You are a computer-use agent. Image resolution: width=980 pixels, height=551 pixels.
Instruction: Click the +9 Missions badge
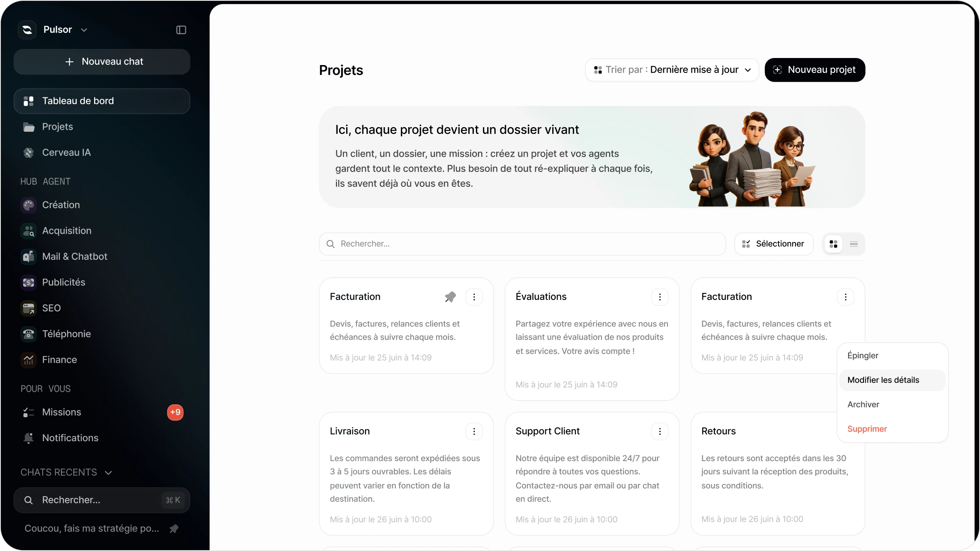click(x=175, y=412)
